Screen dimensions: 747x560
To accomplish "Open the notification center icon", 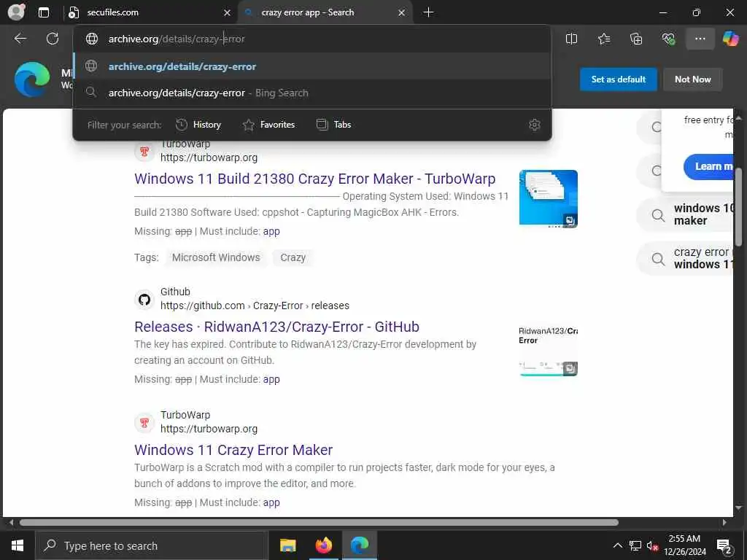I will pyautogui.click(x=724, y=545).
